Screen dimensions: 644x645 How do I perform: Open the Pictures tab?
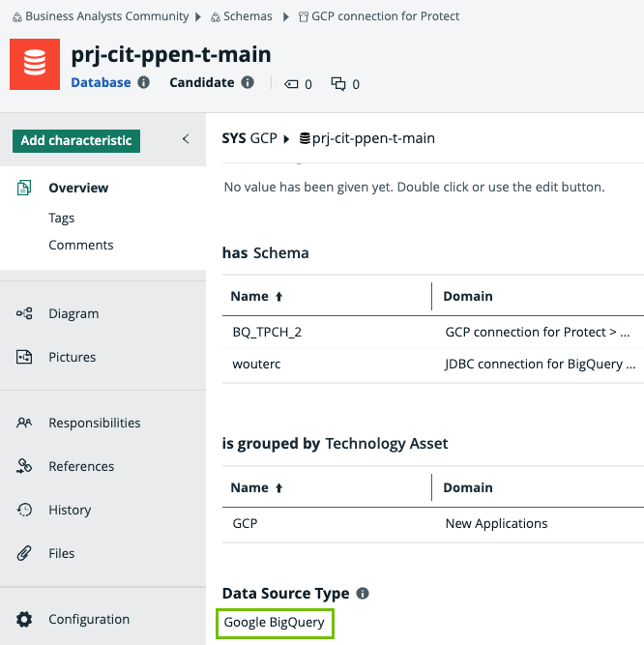(73, 357)
